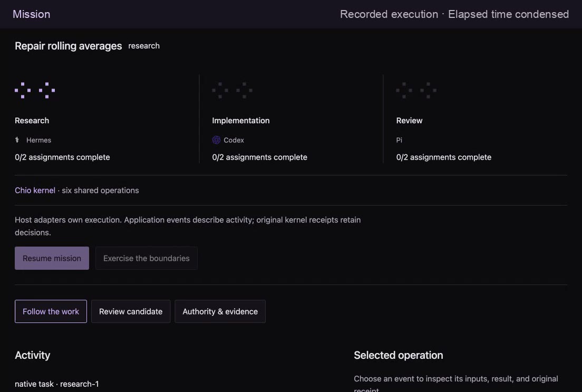Click the Codex agent name
Viewport: 582px width, 392px height.
(234, 140)
